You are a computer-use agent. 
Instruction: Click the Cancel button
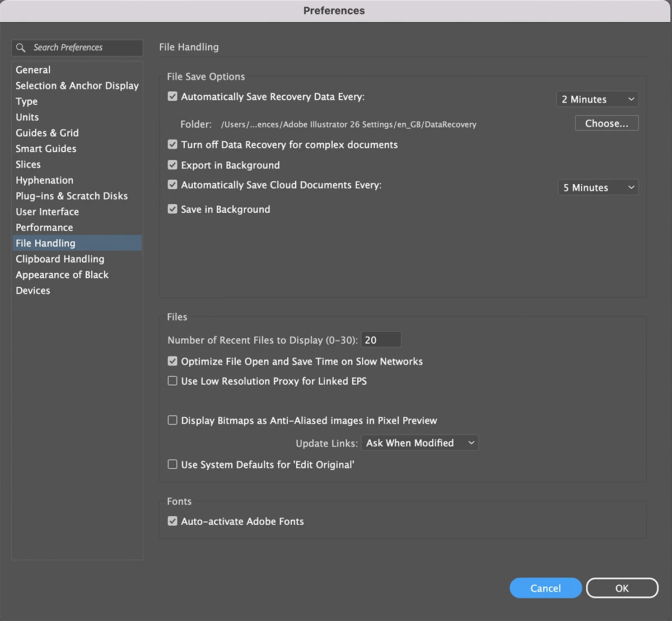coord(545,588)
